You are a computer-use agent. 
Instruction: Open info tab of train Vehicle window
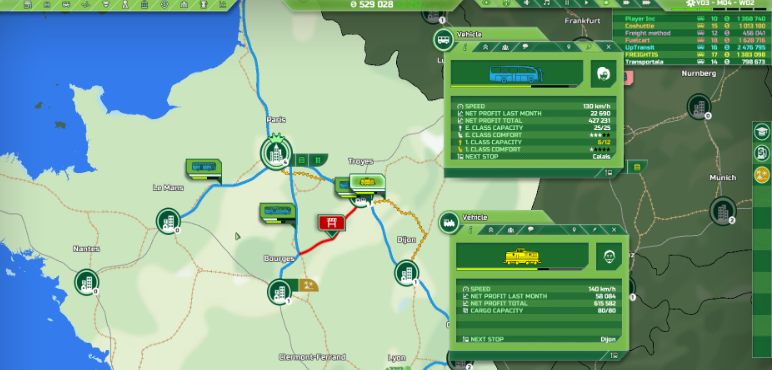[x=471, y=230]
